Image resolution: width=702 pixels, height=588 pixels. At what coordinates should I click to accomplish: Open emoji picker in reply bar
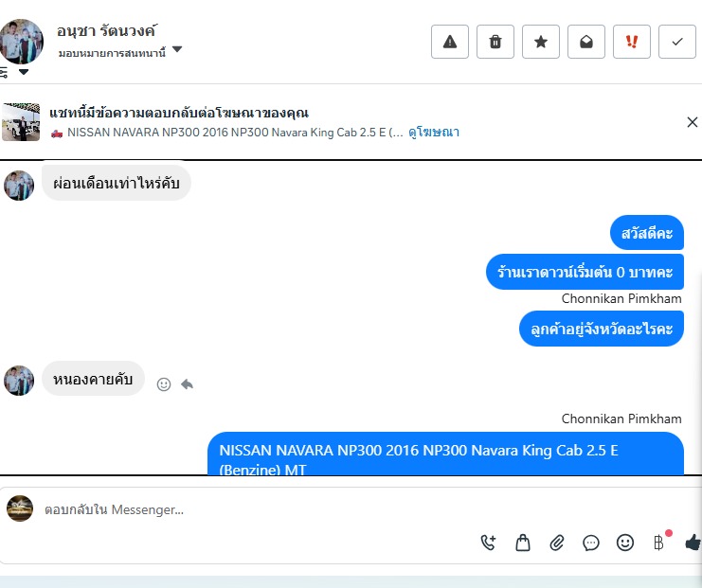(625, 543)
